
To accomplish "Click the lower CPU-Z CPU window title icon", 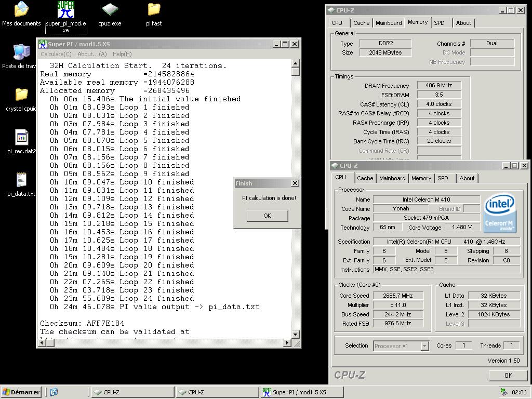I will 335,166.
